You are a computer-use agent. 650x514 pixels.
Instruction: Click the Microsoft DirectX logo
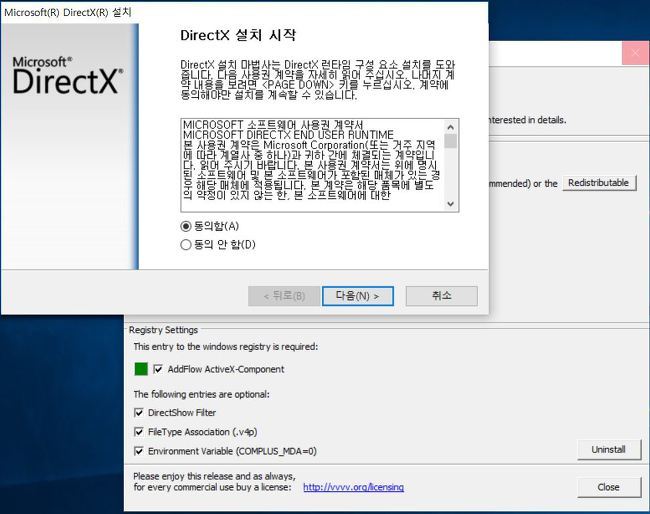pyautogui.click(x=68, y=75)
